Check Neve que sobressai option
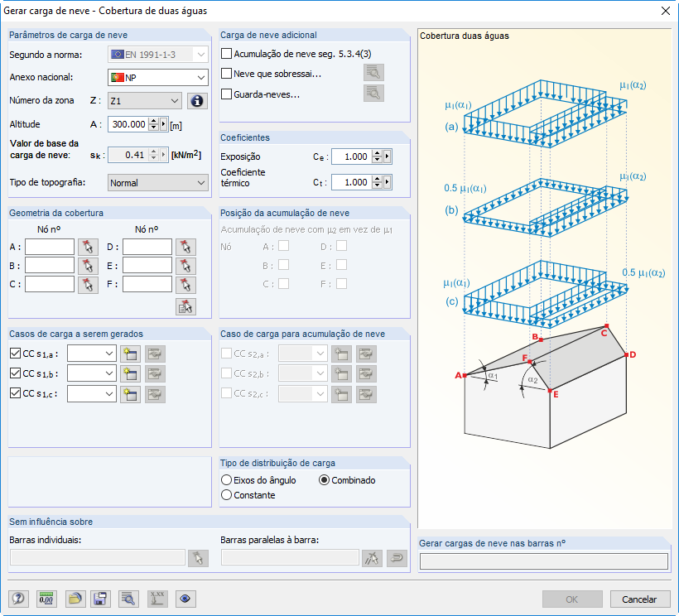 [227, 74]
